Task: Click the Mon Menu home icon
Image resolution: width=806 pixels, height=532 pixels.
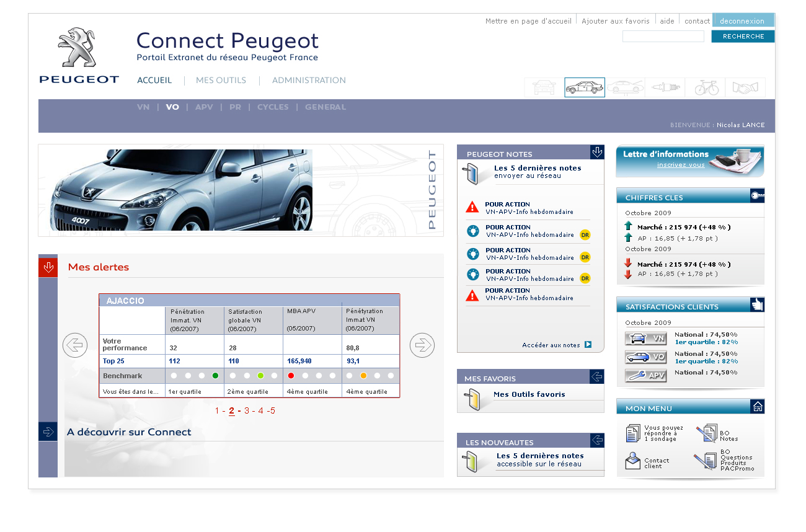Action: coord(757,406)
